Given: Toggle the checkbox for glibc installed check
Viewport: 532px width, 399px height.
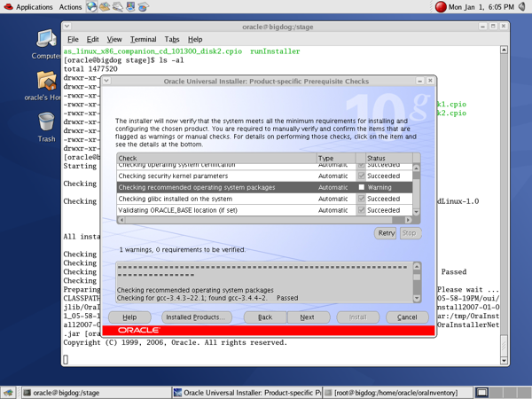Looking at the screenshot, I should (x=362, y=199).
